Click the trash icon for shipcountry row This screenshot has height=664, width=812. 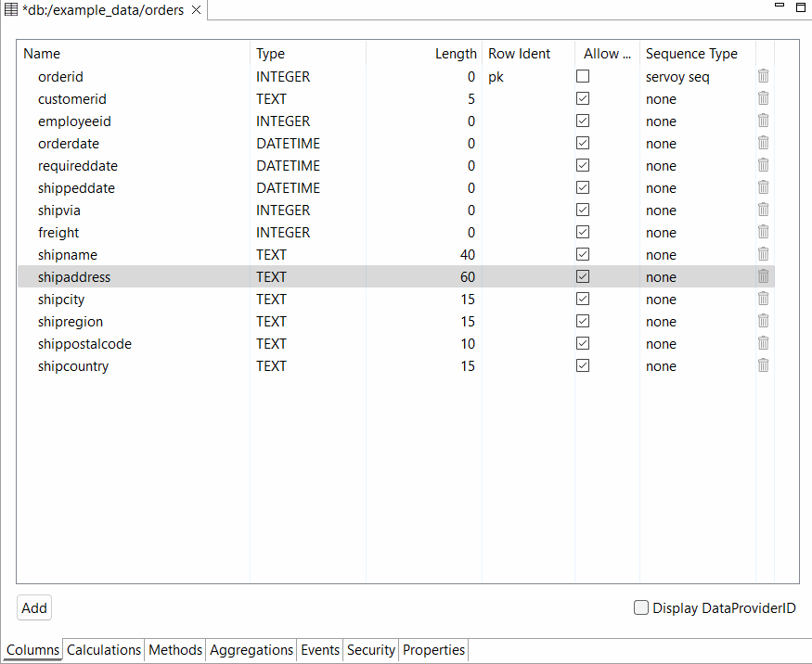(763, 365)
